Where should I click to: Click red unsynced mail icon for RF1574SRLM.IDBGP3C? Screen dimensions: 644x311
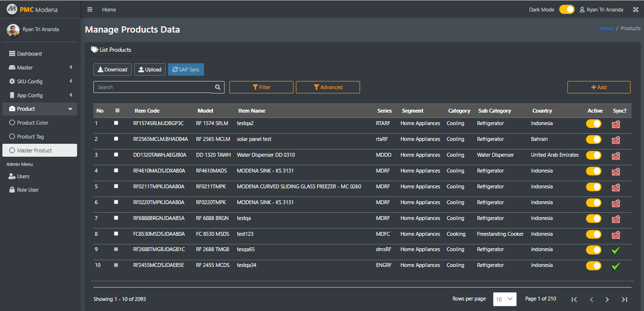[x=616, y=124]
